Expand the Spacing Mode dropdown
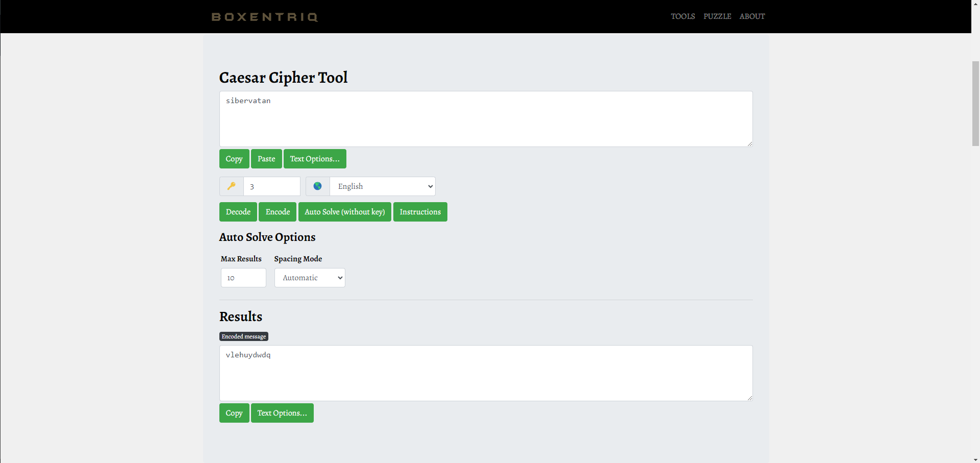The image size is (980, 463). (x=310, y=278)
